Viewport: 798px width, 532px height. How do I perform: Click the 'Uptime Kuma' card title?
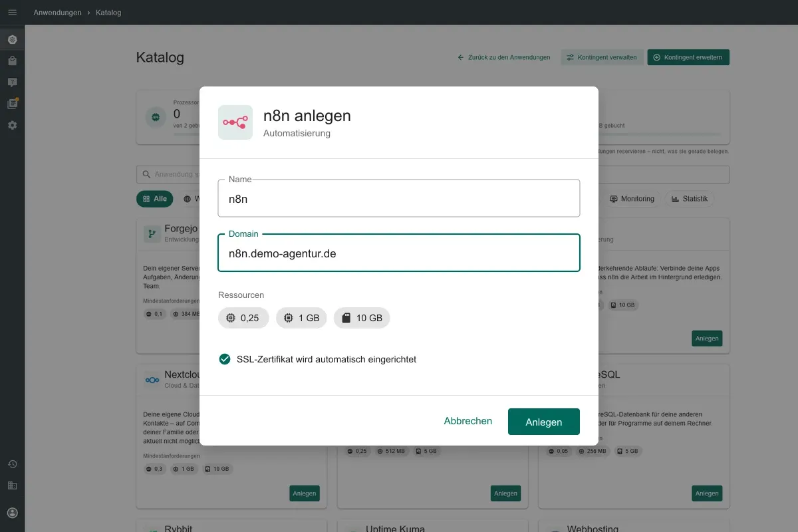click(x=394, y=529)
